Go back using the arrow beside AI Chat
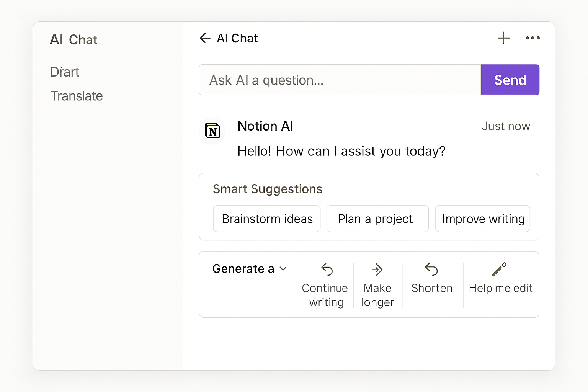This screenshot has width=588, height=392. tap(205, 38)
